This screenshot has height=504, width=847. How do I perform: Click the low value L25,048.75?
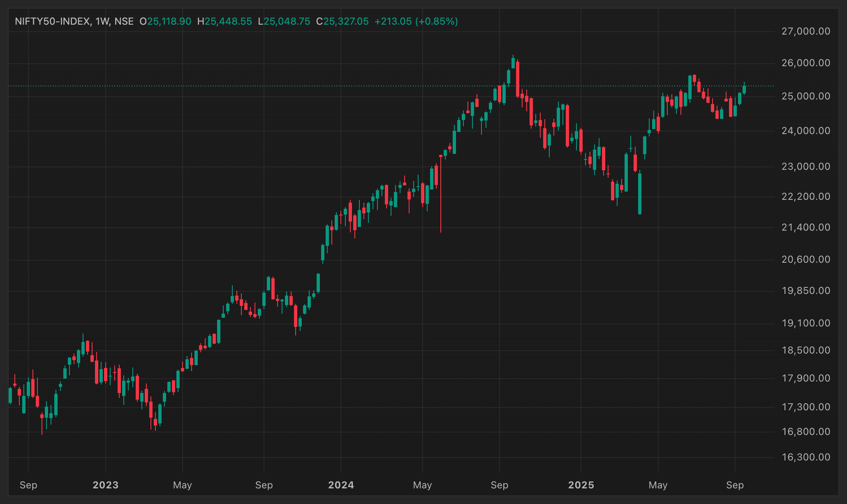[x=284, y=21]
